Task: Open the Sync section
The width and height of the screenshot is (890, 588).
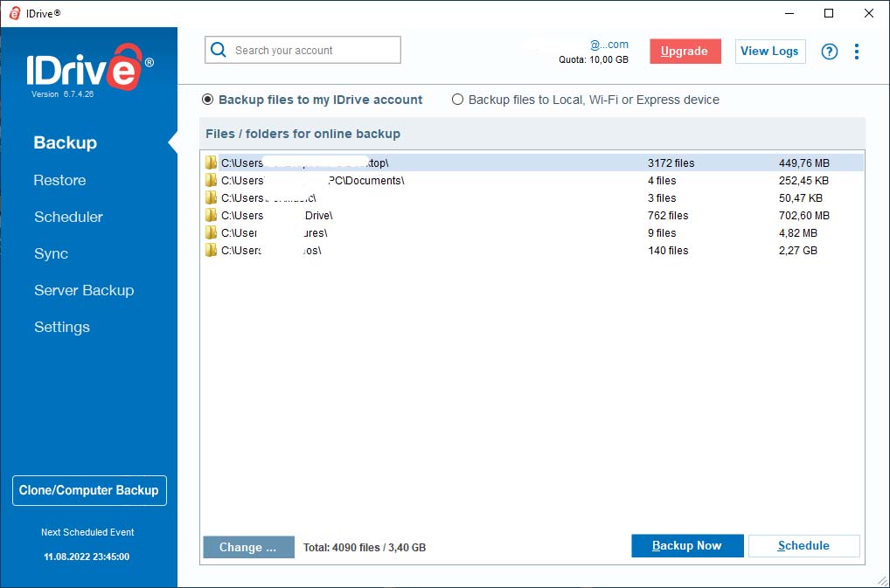Action: (x=51, y=254)
